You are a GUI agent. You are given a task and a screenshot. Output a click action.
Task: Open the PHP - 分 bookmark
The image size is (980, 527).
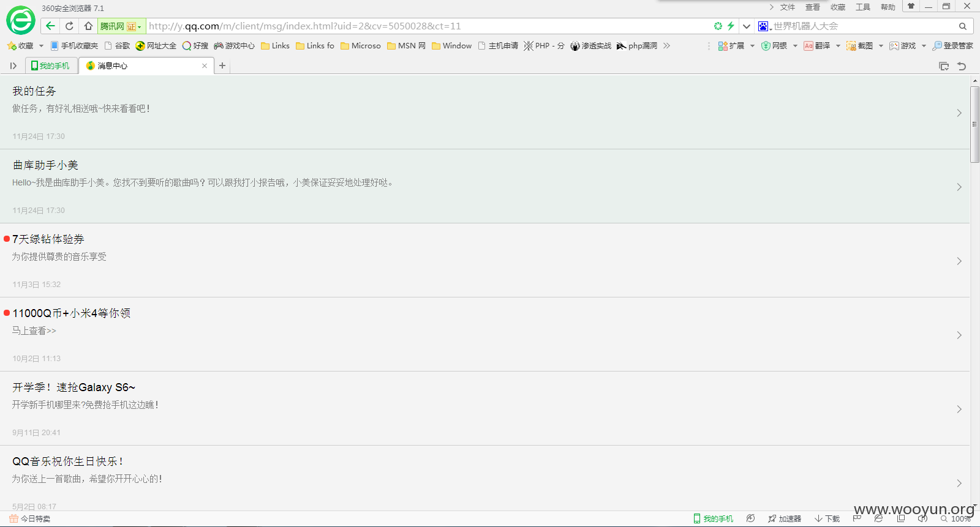544,46
